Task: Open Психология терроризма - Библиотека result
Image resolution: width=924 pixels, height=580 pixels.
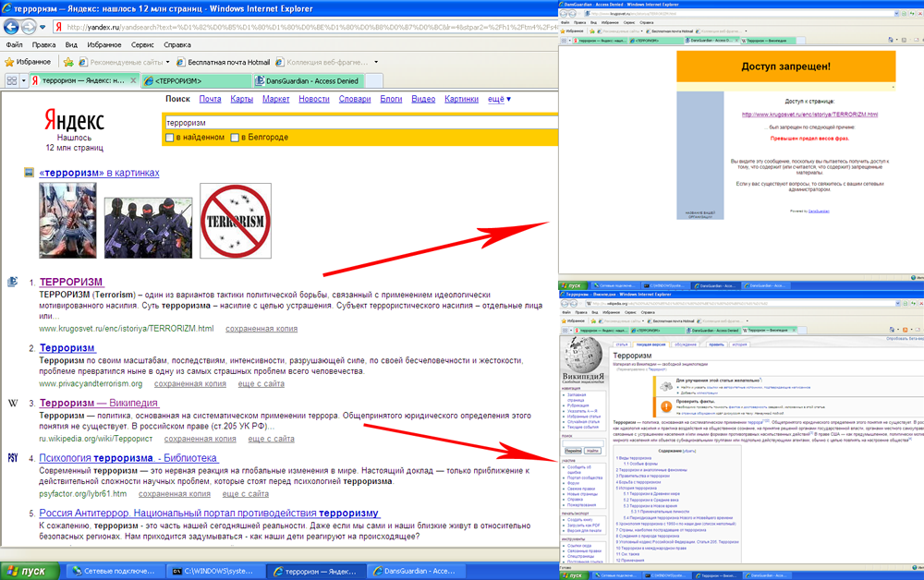Action: point(128,457)
